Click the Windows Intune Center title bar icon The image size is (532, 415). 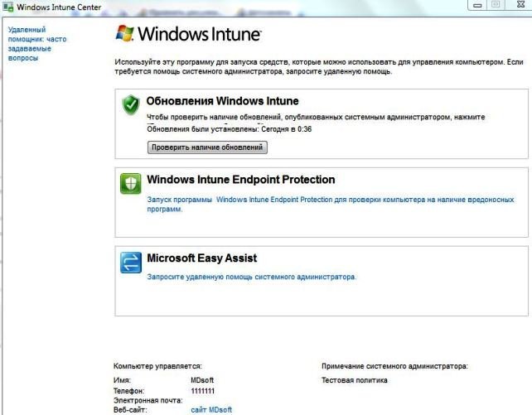[7, 7]
